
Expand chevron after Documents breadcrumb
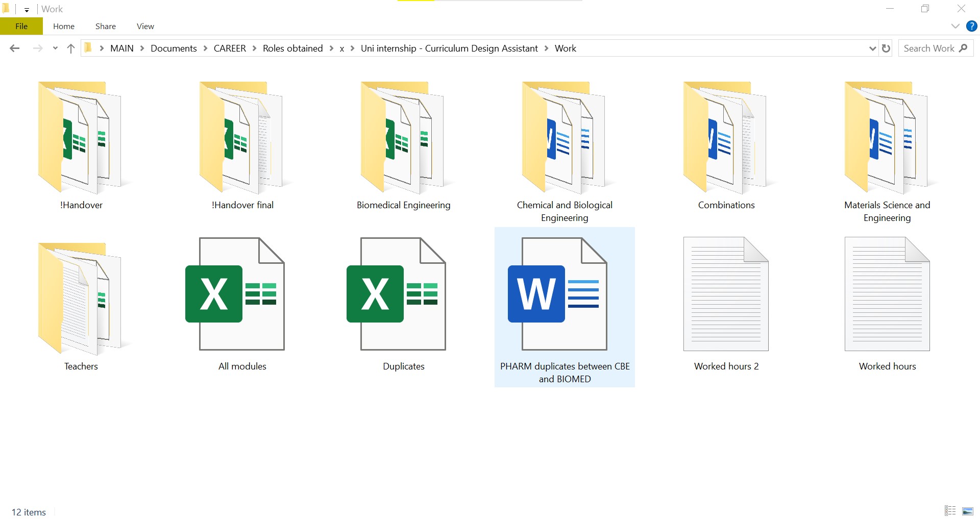tap(205, 48)
